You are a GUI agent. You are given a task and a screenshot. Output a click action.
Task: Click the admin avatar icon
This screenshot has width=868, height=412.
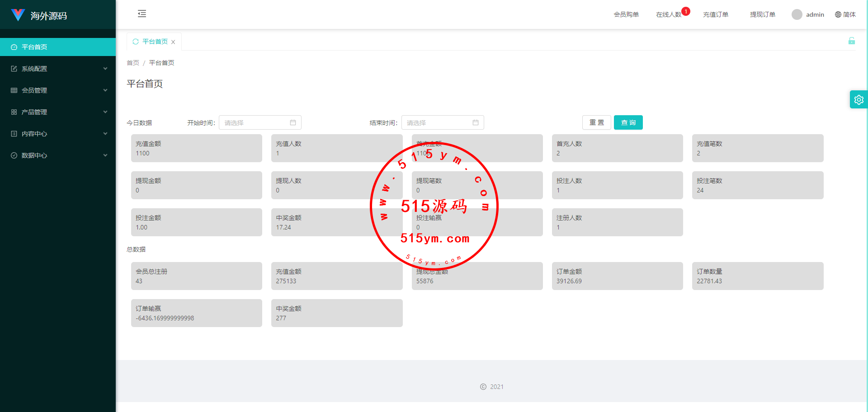click(797, 14)
